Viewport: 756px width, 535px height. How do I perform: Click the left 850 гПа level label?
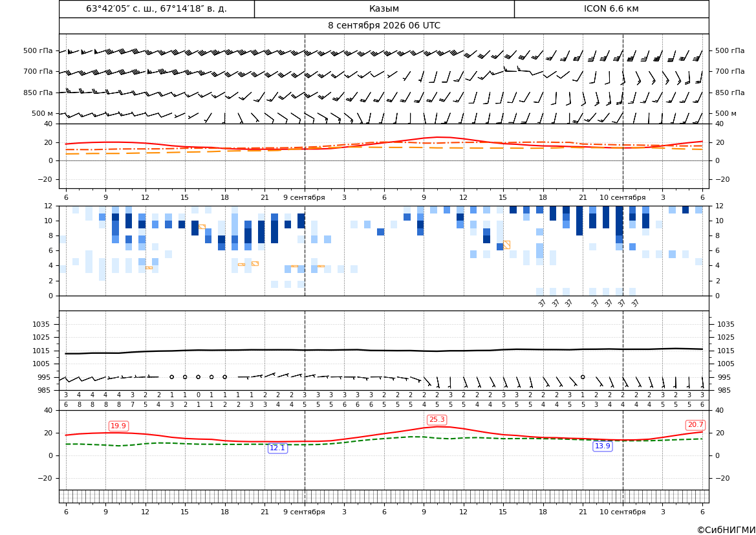click(38, 92)
